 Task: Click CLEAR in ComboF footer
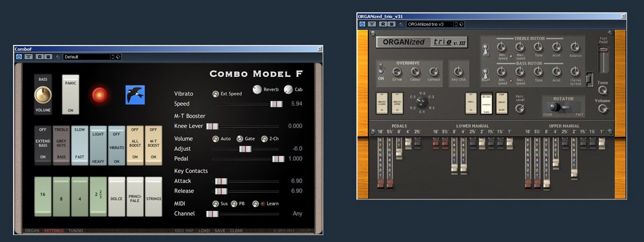tap(236, 231)
